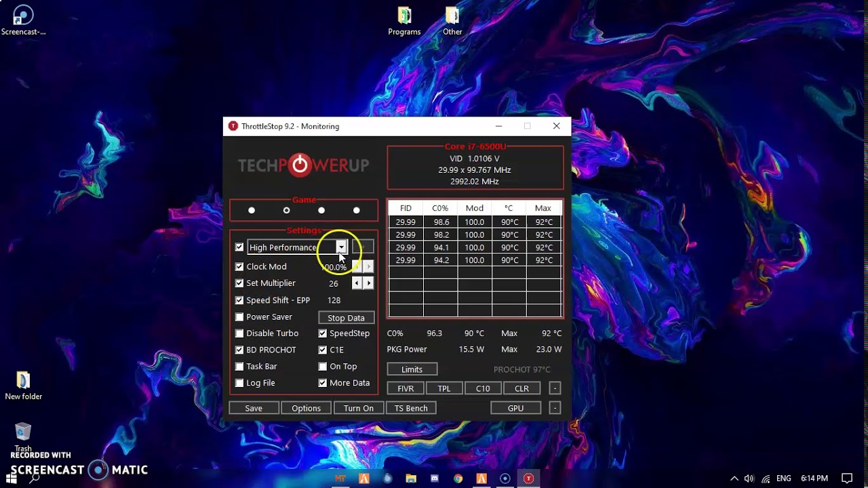
Task: Open Google Chrome from the taskbar
Action: pyautogui.click(x=458, y=479)
